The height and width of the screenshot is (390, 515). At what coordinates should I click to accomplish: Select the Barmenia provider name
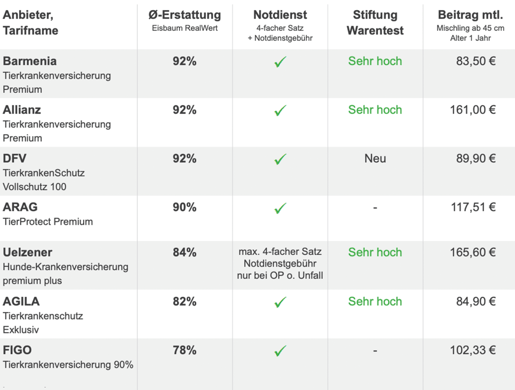pos(30,61)
